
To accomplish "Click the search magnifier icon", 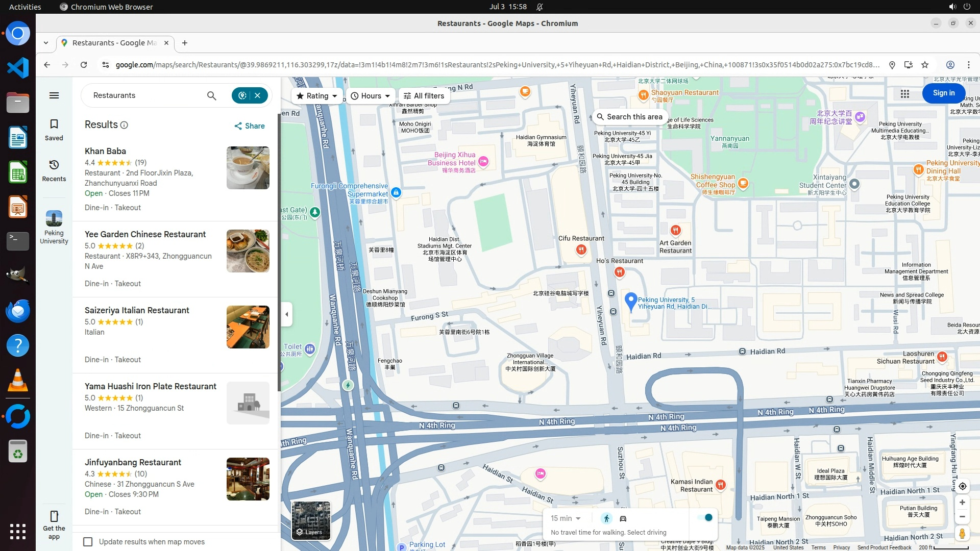I will [211, 95].
